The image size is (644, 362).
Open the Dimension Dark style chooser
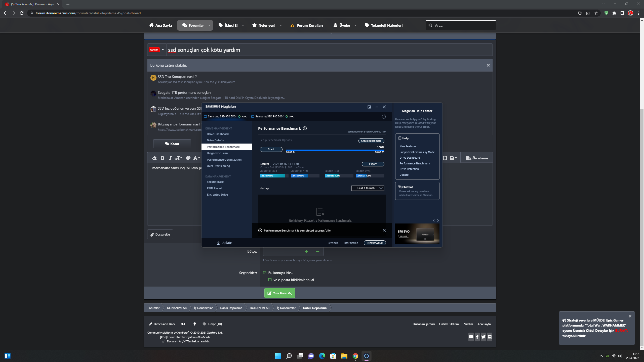click(x=162, y=324)
